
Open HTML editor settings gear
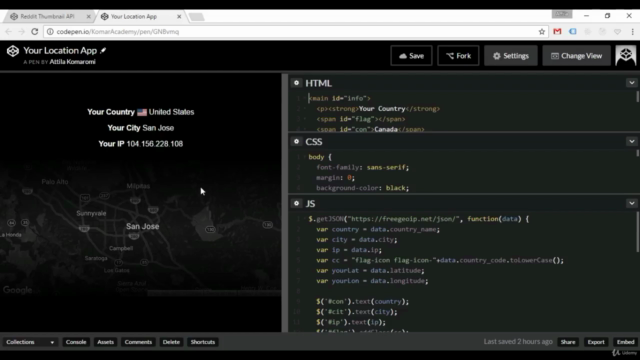coord(297,83)
